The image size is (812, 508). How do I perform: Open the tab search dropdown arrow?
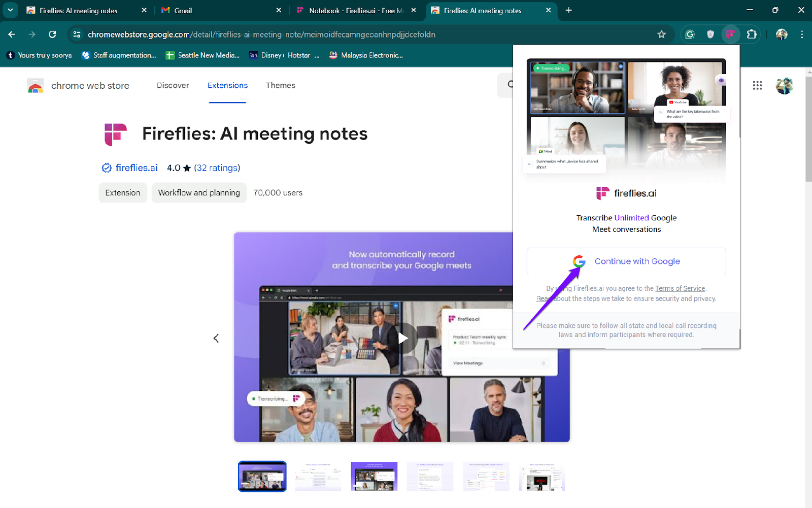[x=10, y=10]
